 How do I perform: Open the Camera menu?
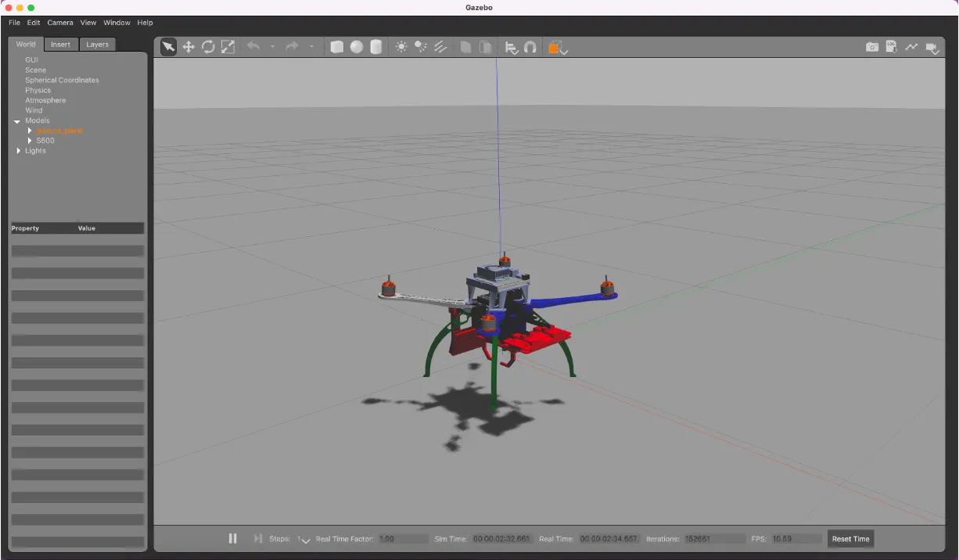[x=60, y=23]
